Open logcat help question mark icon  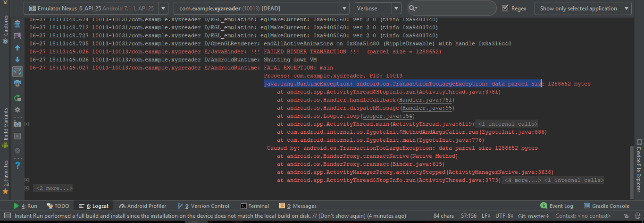tap(17, 165)
